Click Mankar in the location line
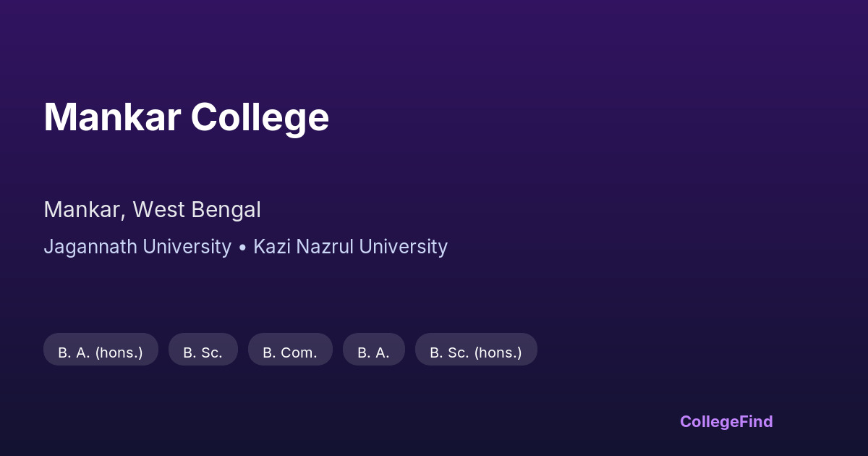 pos(82,210)
